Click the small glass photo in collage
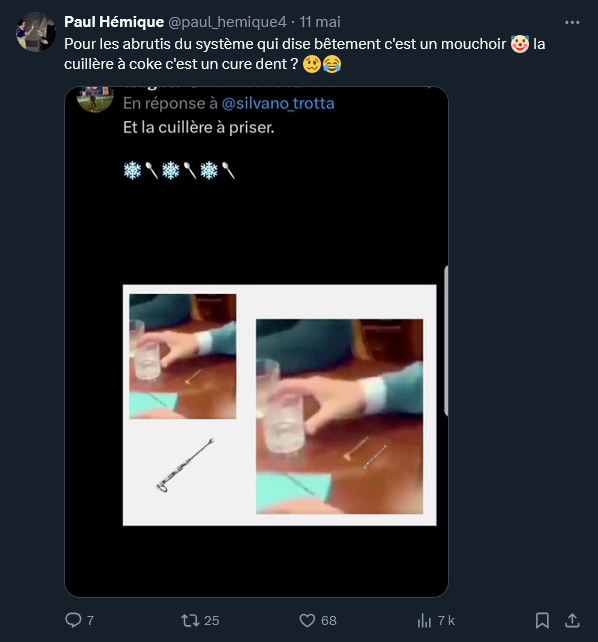Screen dimensions: 598x642 pyautogui.click(x=183, y=356)
